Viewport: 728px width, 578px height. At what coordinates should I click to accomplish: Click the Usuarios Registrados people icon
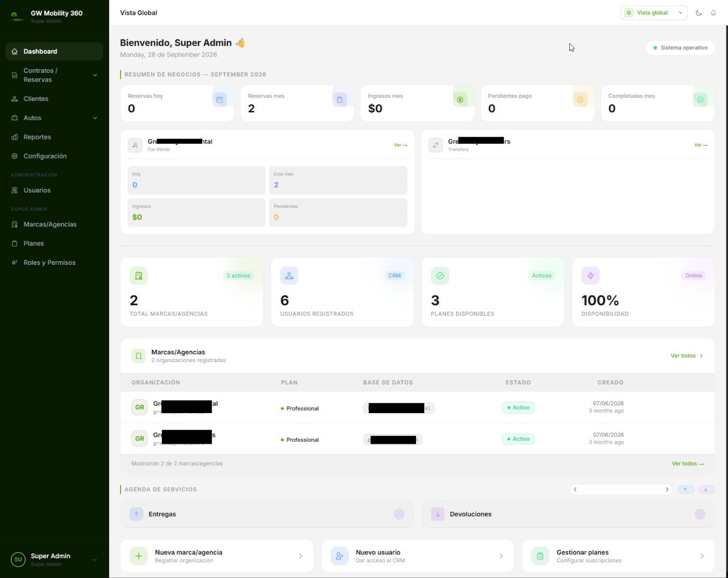(x=289, y=276)
